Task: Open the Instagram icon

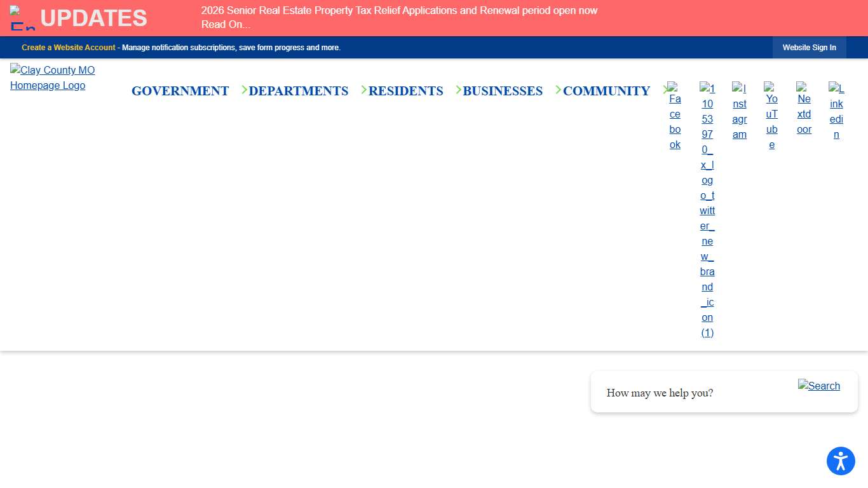Action: point(739,114)
